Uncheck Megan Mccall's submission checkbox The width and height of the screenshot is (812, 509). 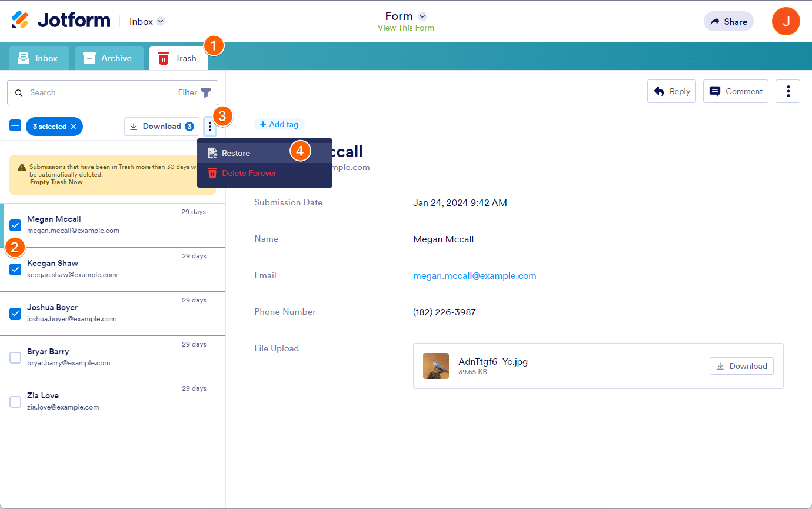[15, 225]
